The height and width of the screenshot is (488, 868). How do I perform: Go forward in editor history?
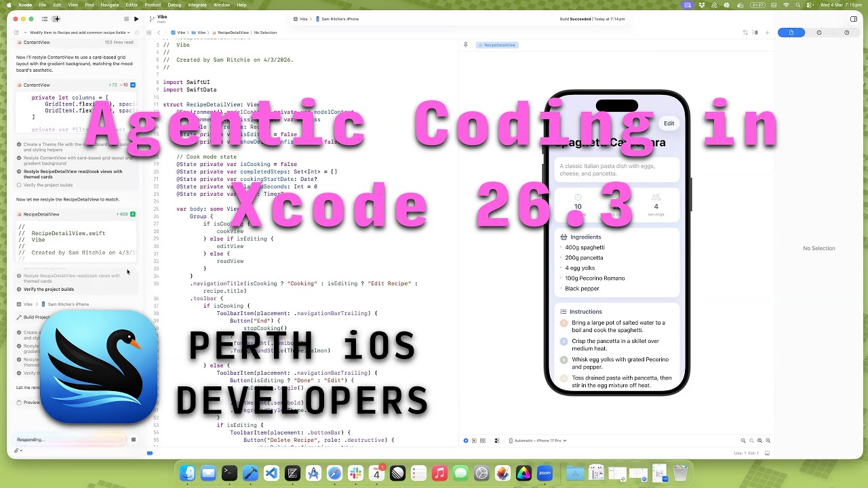(x=166, y=33)
